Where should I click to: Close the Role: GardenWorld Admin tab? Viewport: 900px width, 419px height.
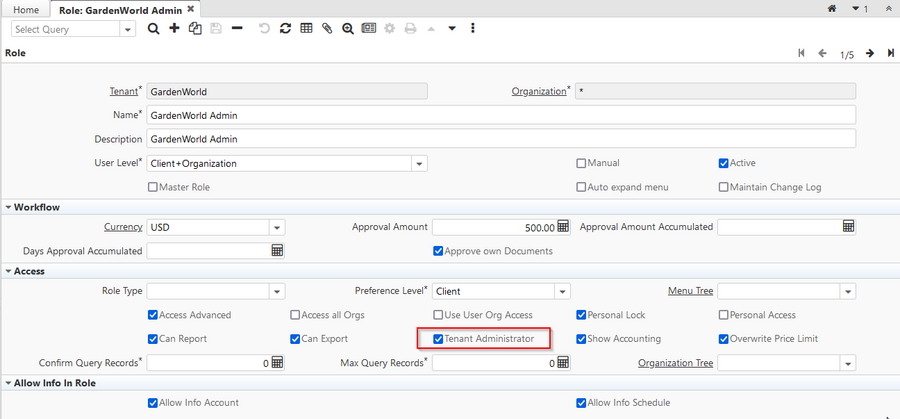[x=191, y=8]
